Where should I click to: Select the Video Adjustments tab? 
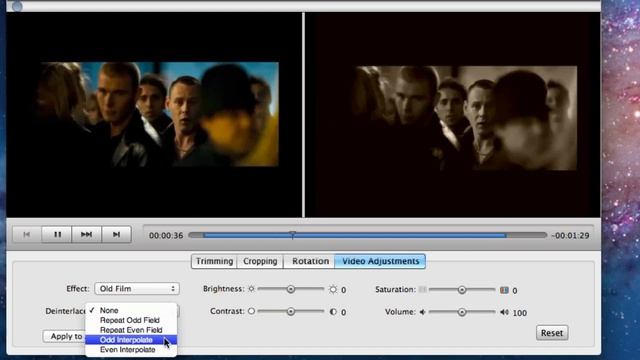[380, 261]
